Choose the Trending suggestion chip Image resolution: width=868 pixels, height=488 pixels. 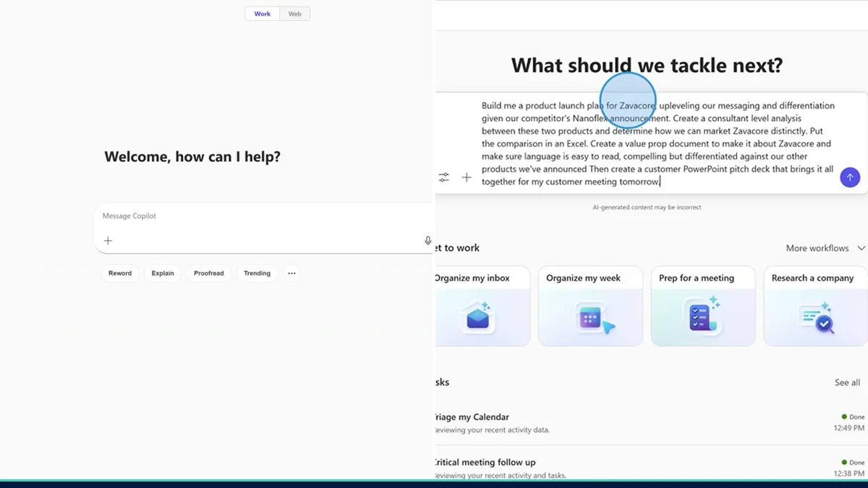point(257,273)
